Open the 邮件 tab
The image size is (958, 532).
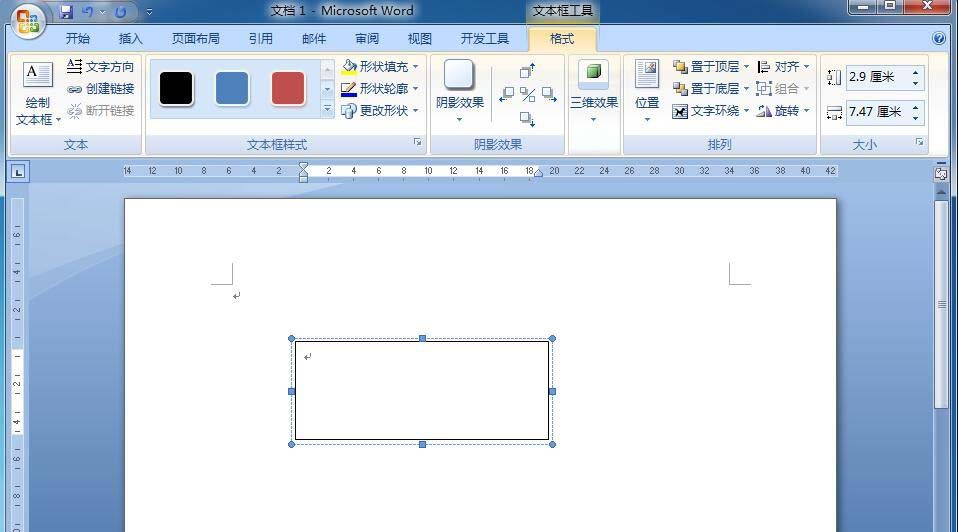click(x=313, y=38)
